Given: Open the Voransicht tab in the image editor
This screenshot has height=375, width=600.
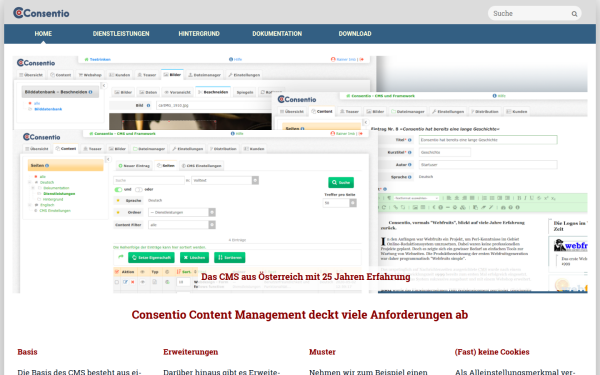Looking at the screenshot, I should click(177, 93).
